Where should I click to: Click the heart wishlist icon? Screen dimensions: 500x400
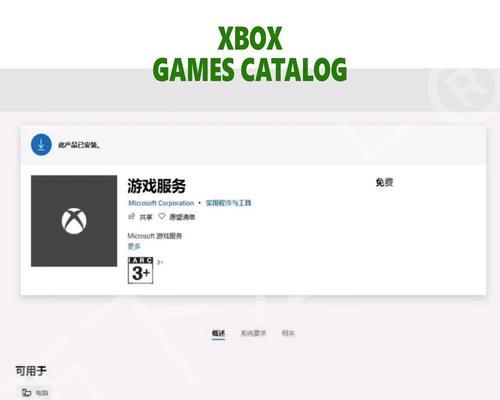[x=162, y=217]
